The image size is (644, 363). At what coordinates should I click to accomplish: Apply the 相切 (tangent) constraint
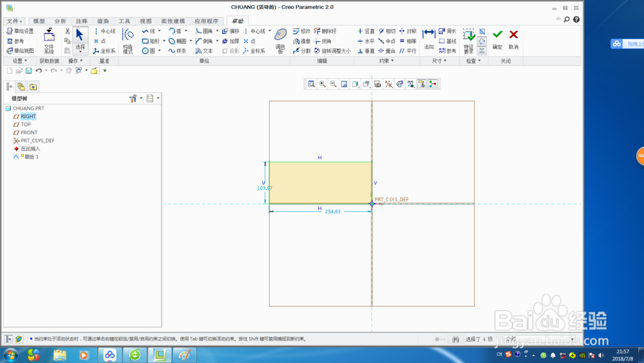pos(387,31)
